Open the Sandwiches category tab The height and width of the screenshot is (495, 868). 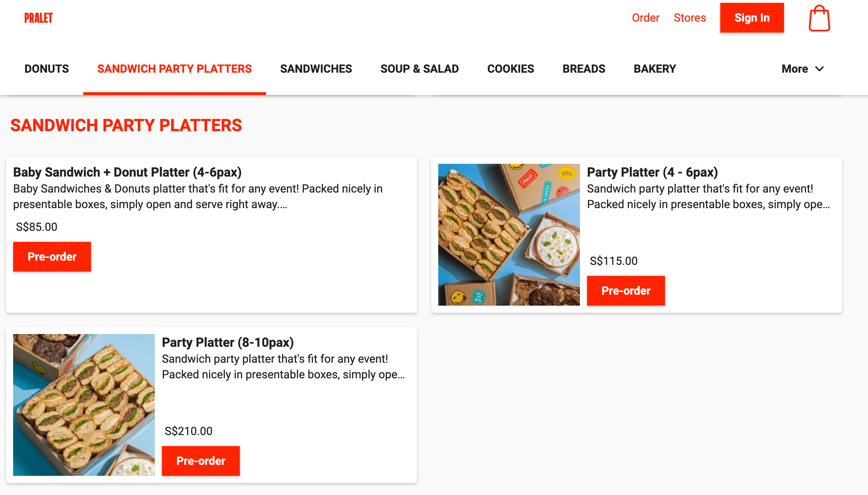point(316,69)
